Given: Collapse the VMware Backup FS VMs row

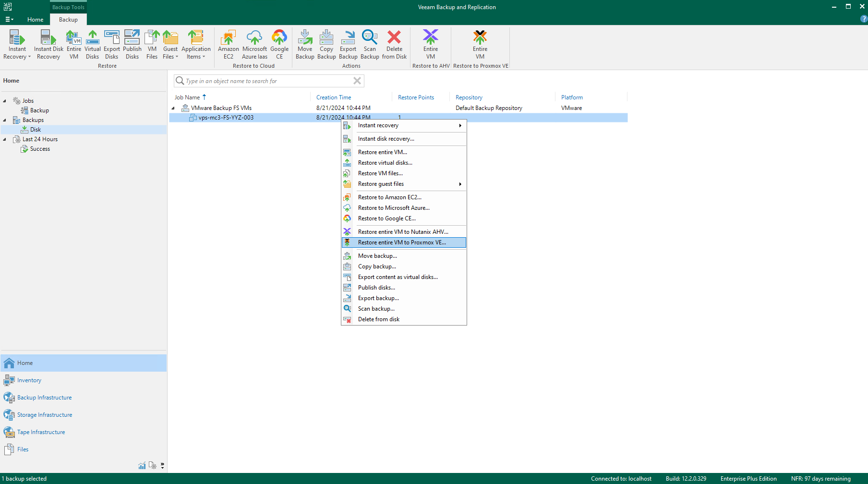Looking at the screenshot, I should (x=173, y=108).
